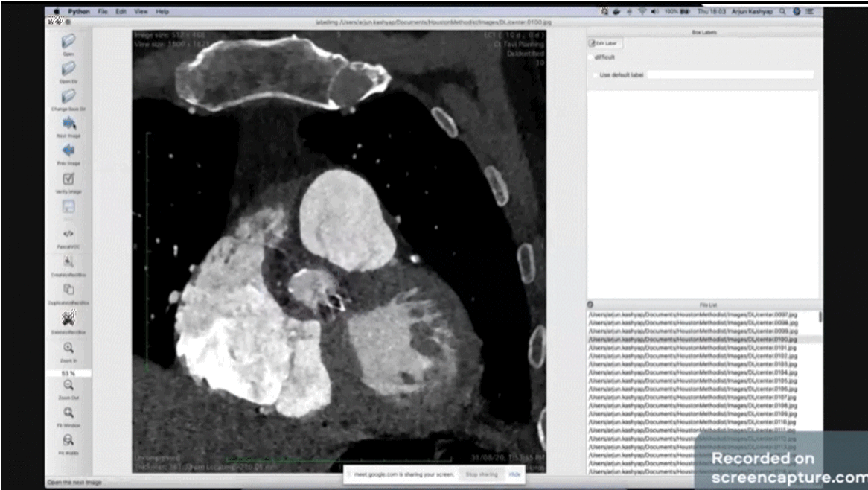Click the Open file tool icon

pyautogui.click(x=68, y=41)
